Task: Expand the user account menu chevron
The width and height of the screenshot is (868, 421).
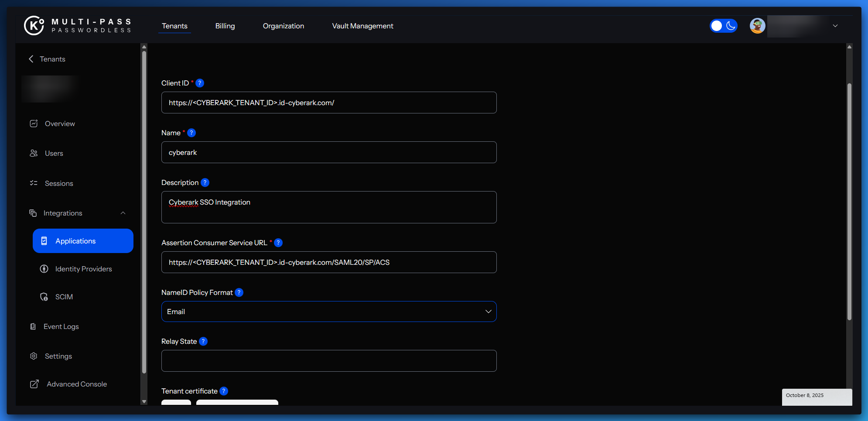Action: point(835,26)
